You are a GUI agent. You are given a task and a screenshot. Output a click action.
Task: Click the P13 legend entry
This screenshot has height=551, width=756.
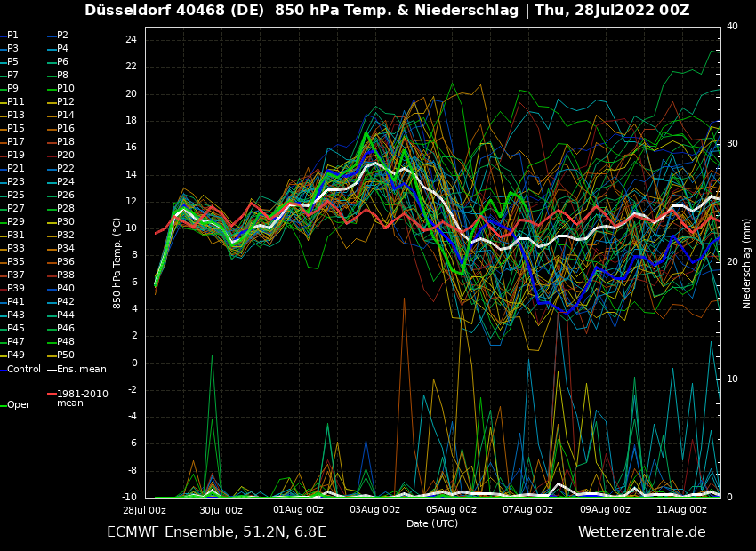[16, 116]
